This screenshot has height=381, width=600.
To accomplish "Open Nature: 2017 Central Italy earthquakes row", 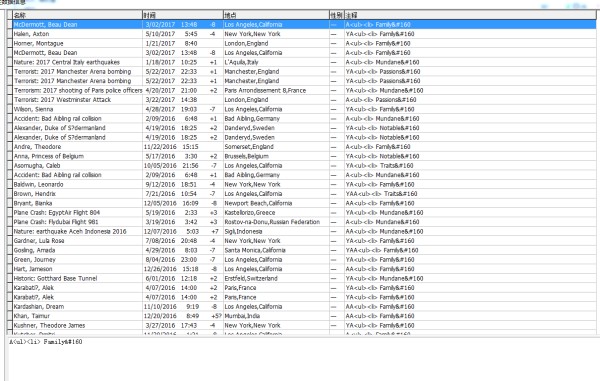I will [67, 62].
